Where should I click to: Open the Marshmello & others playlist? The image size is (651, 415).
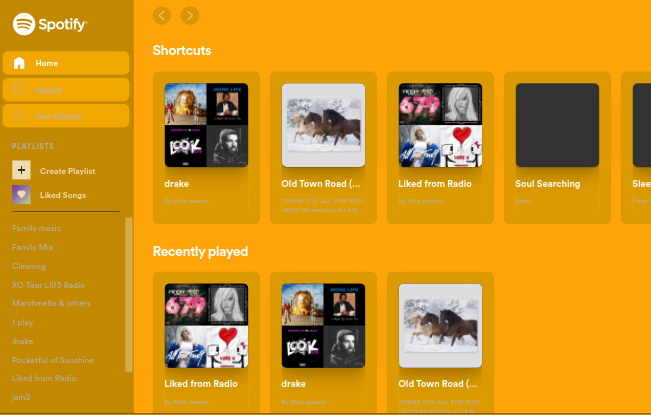point(51,303)
